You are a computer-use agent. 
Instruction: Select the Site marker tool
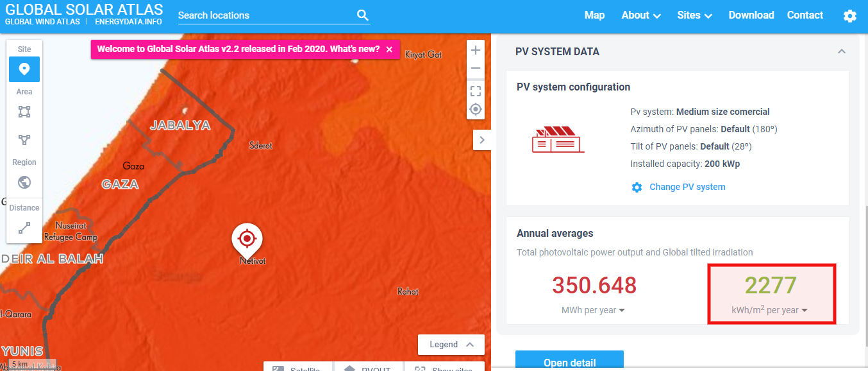pyautogui.click(x=24, y=69)
